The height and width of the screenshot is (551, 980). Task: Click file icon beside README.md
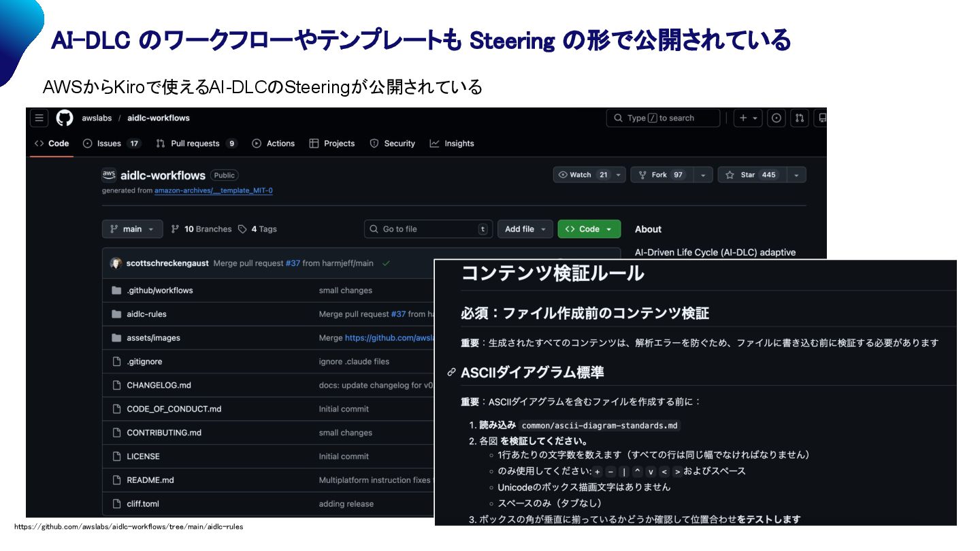(116, 480)
